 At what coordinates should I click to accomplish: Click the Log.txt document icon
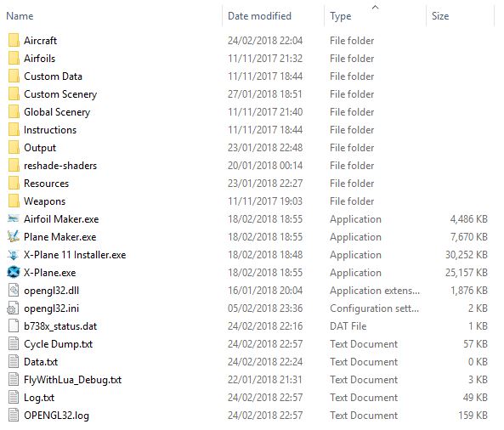click(14, 397)
